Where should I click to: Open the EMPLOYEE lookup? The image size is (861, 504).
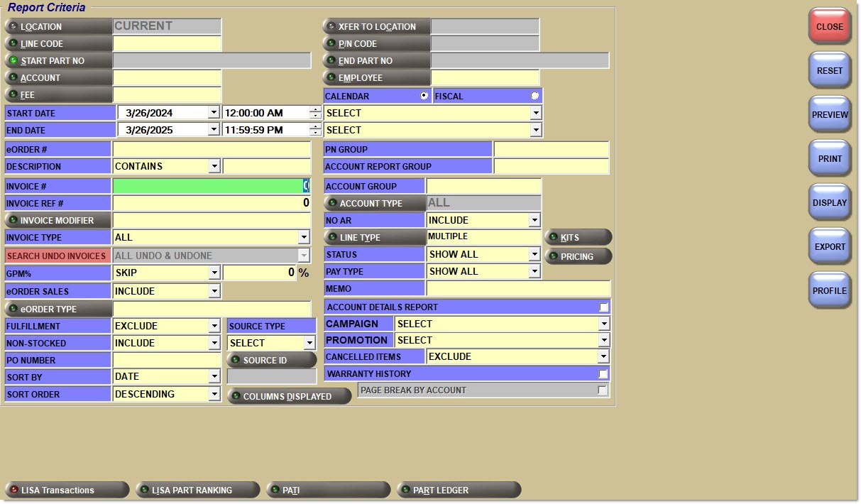376,78
